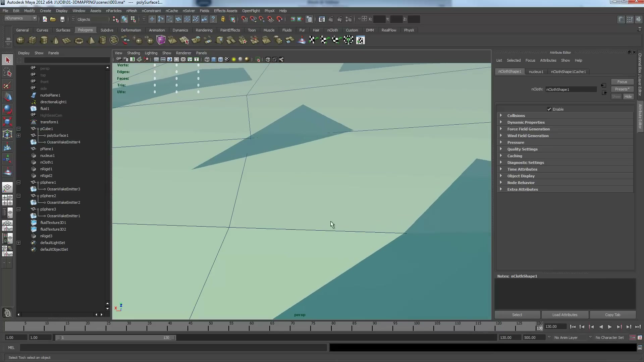Screen dimensions: 644x362
Task: Choose the Paint Selection tool icon
Action: [x=7, y=85]
